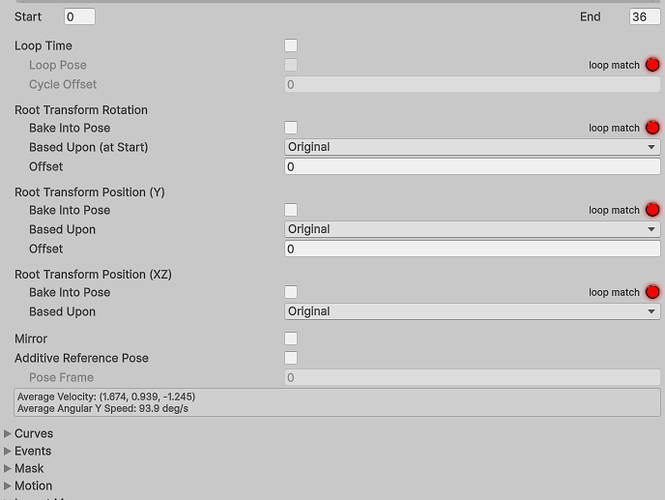Open Based Upon dropdown for Position (Y)
665x500 pixels.
point(472,229)
